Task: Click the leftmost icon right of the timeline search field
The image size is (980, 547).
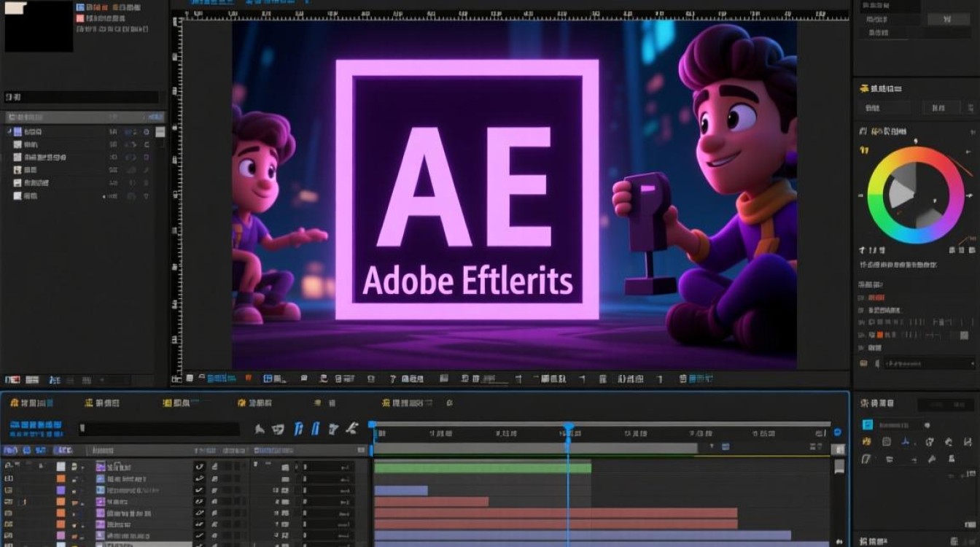Action: click(x=260, y=430)
